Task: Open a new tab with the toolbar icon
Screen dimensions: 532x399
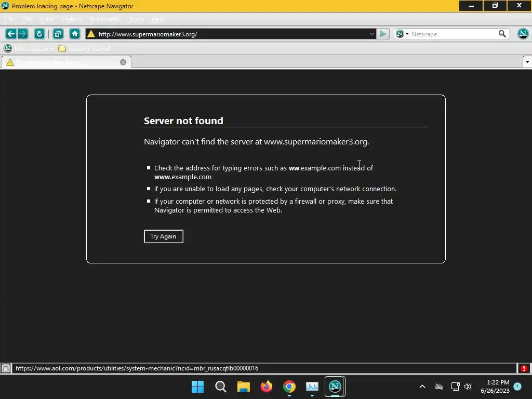Action: [x=58, y=34]
